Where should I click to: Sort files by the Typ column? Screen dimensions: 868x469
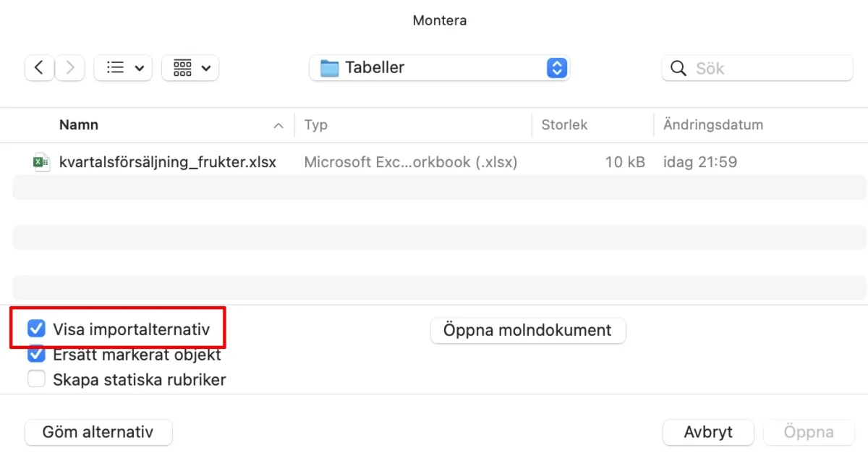click(x=316, y=125)
